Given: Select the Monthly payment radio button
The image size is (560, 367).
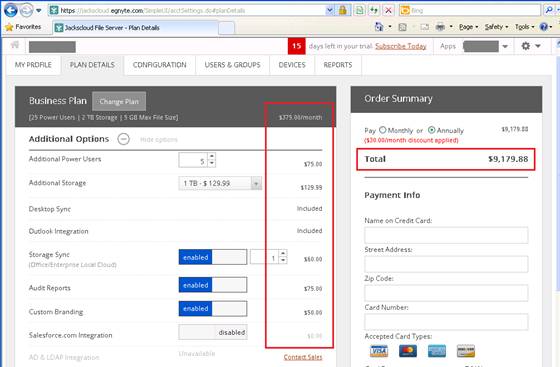Looking at the screenshot, I should point(382,130).
